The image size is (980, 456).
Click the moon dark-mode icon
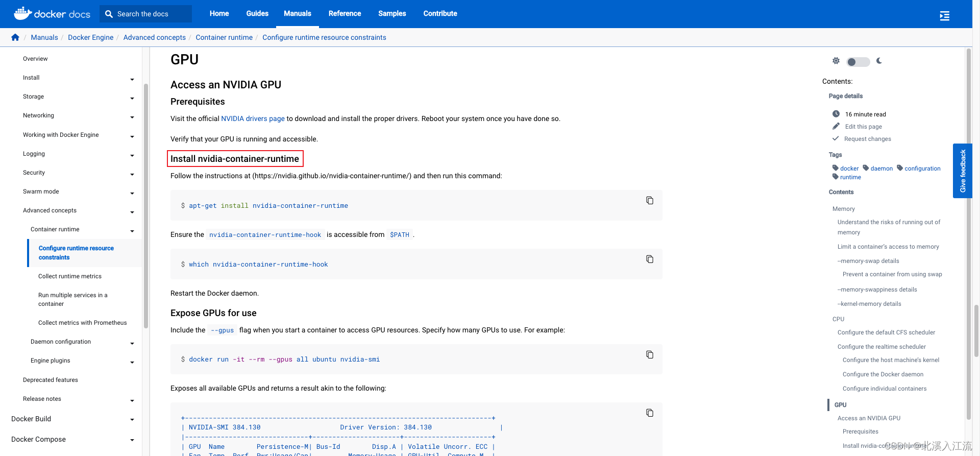click(x=879, y=61)
